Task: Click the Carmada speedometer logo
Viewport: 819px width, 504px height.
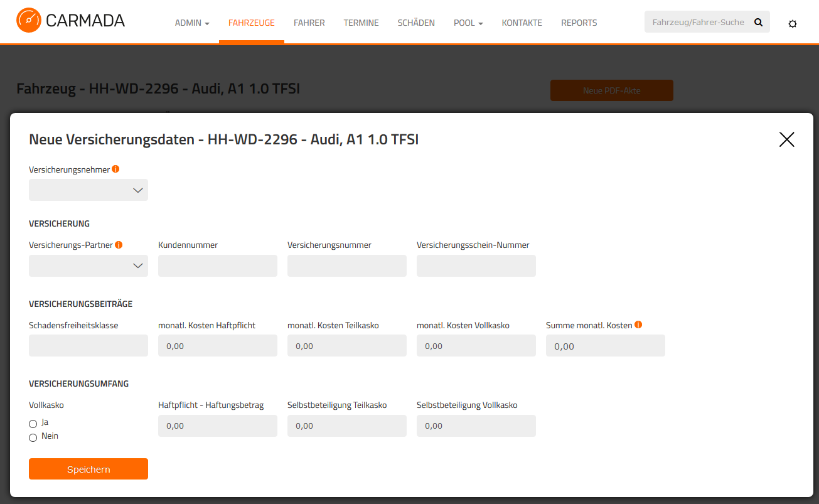Action: click(x=28, y=20)
